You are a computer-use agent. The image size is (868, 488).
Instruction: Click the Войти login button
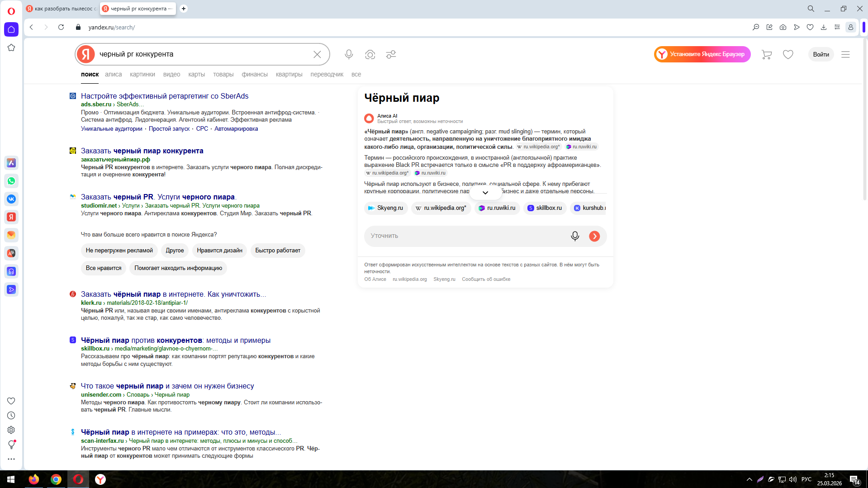(821, 54)
